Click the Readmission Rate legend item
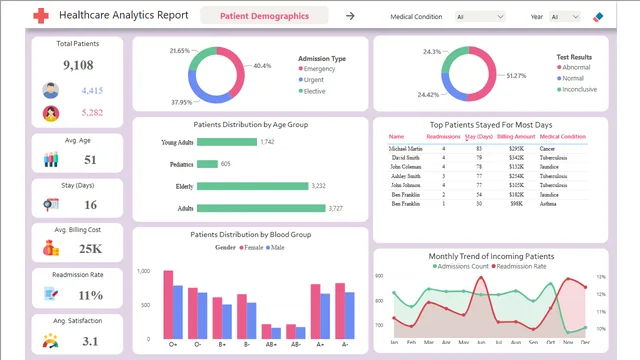Image resolution: width=640 pixels, height=360 pixels. pos(519,266)
